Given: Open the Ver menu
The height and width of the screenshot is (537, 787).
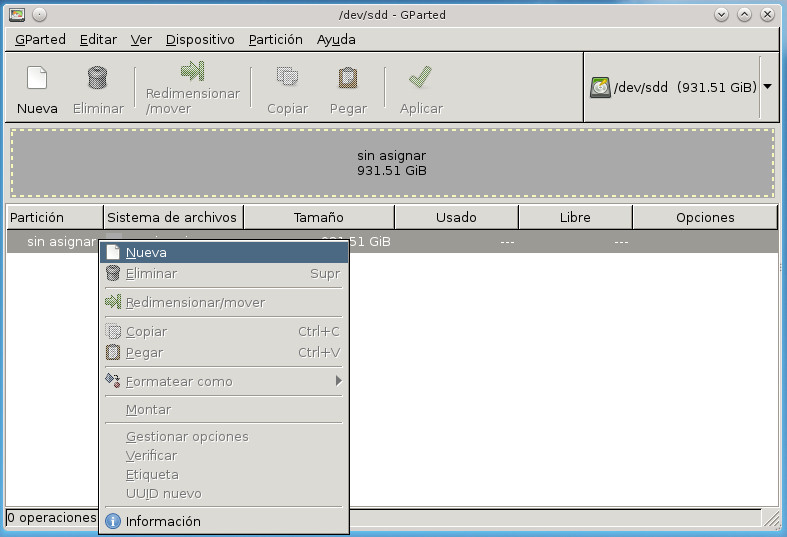Looking at the screenshot, I should (x=141, y=40).
